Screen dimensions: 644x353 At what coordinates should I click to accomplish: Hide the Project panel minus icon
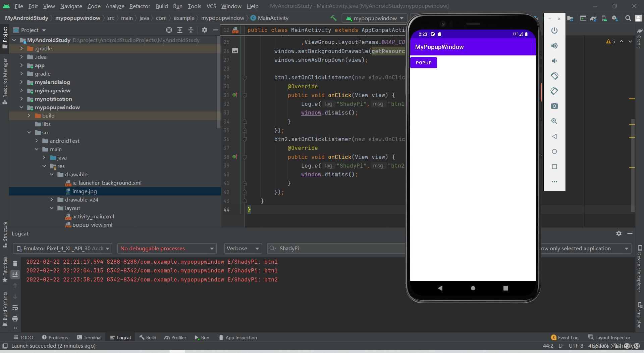point(216,30)
